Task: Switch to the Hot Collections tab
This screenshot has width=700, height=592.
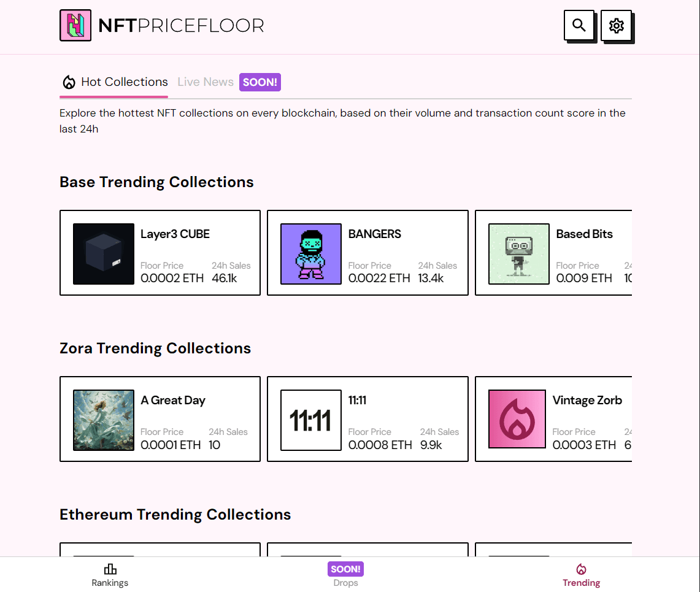Action: click(x=124, y=82)
